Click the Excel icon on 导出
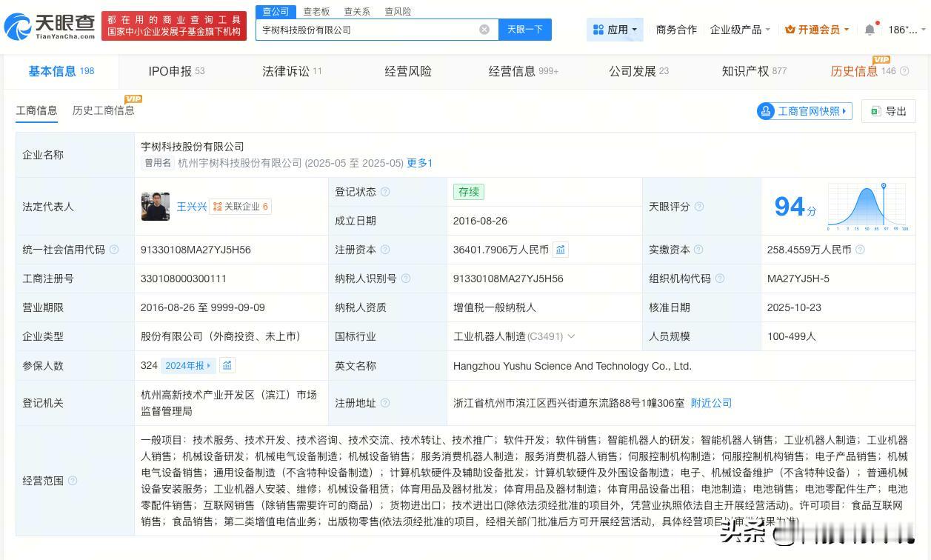931x560 pixels. (x=875, y=111)
